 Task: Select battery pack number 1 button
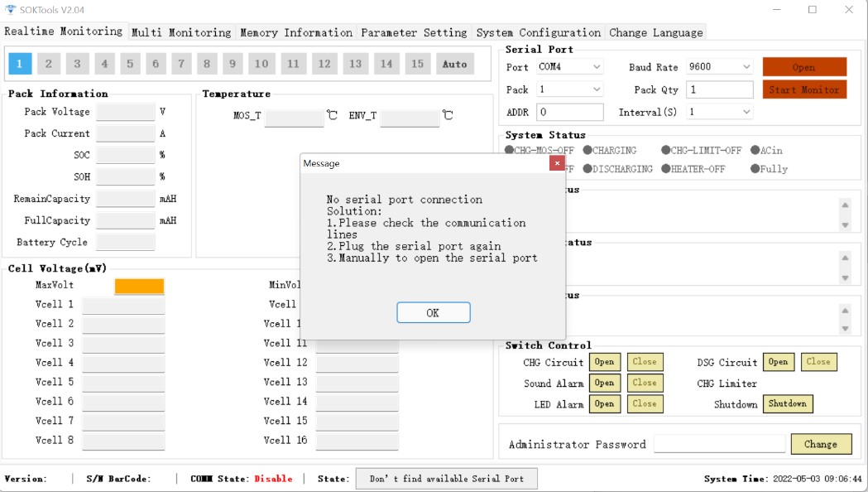(21, 64)
